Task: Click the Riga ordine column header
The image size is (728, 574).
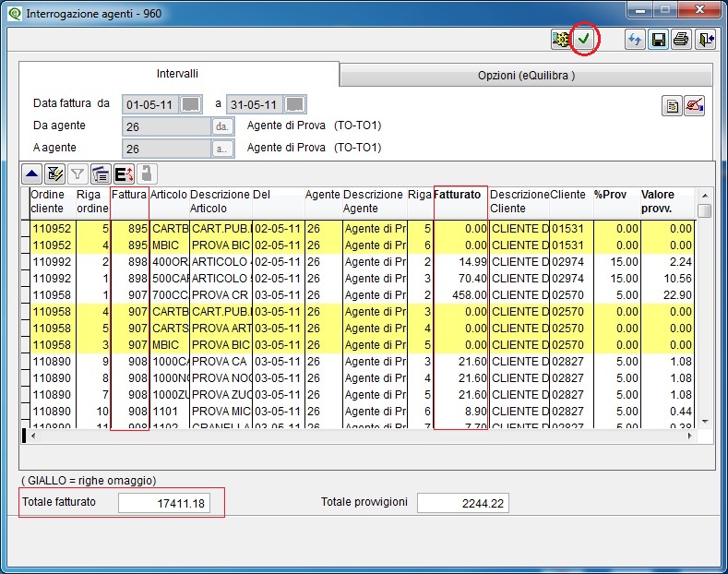Action: [x=92, y=201]
